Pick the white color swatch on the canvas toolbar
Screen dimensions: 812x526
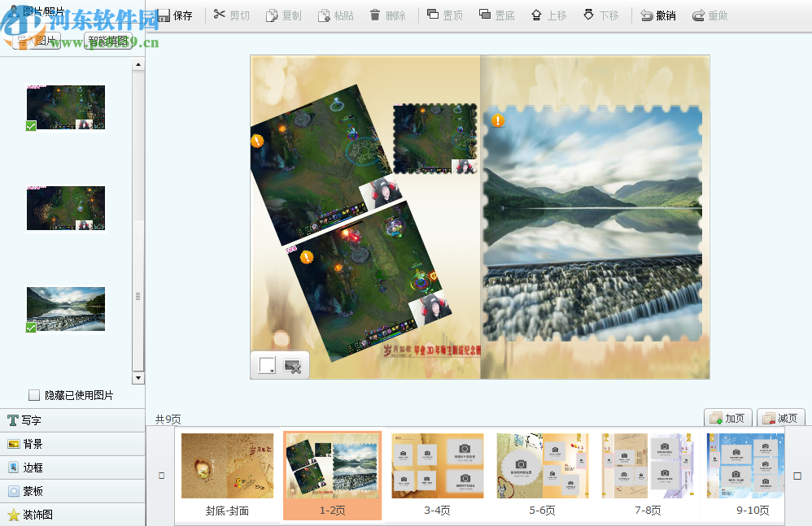[264, 364]
